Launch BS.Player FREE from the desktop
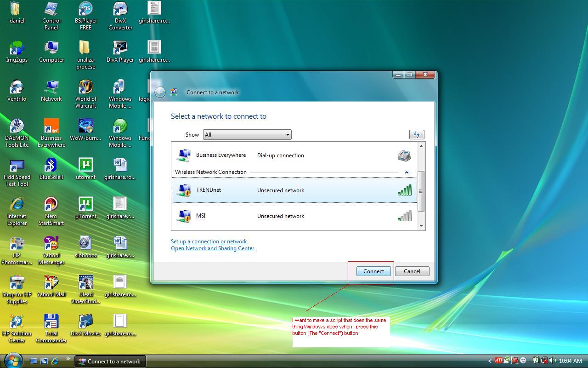The height and width of the screenshot is (368, 588). coord(85,16)
